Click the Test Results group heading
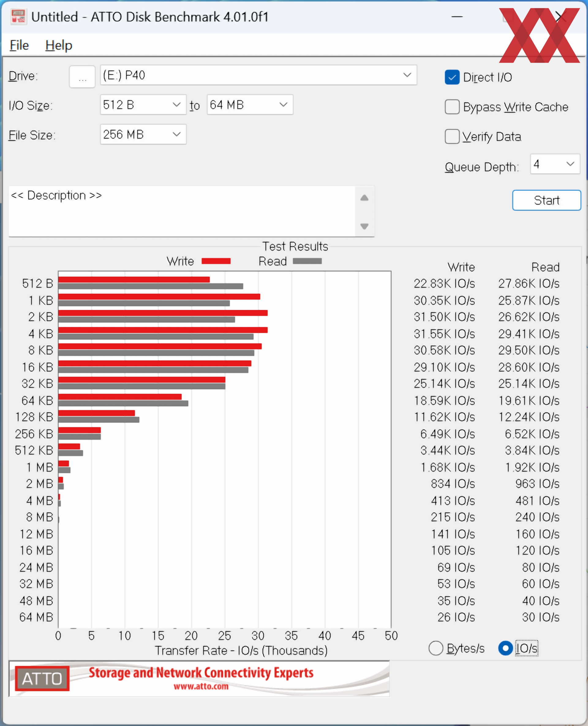The image size is (588, 726). pyautogui.click(x=295, y=246)
